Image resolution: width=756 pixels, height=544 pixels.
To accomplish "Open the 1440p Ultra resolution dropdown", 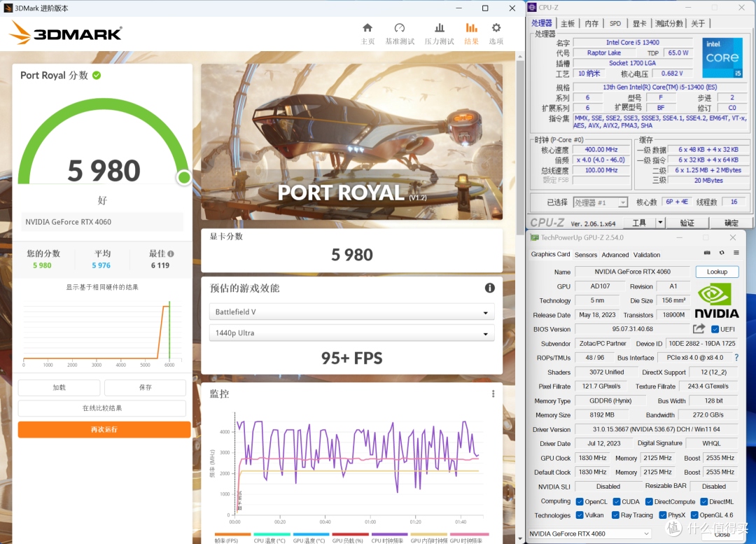I will point(351,333).
